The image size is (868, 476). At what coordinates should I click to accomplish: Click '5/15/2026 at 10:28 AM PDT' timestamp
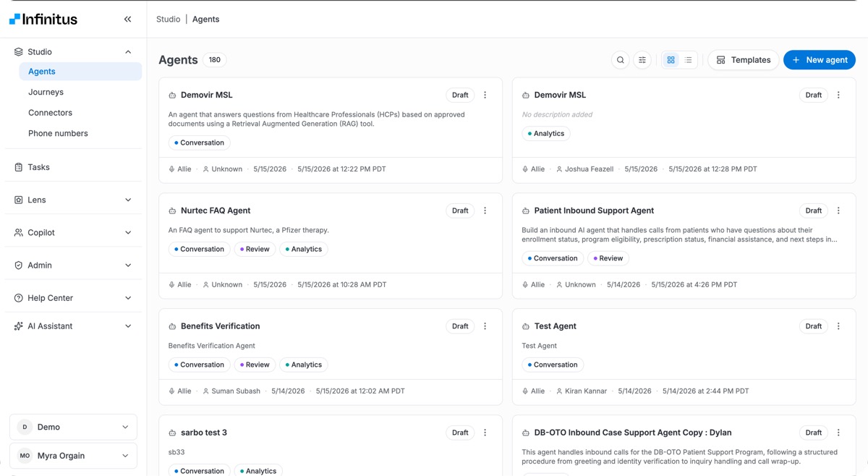[341, 285]
